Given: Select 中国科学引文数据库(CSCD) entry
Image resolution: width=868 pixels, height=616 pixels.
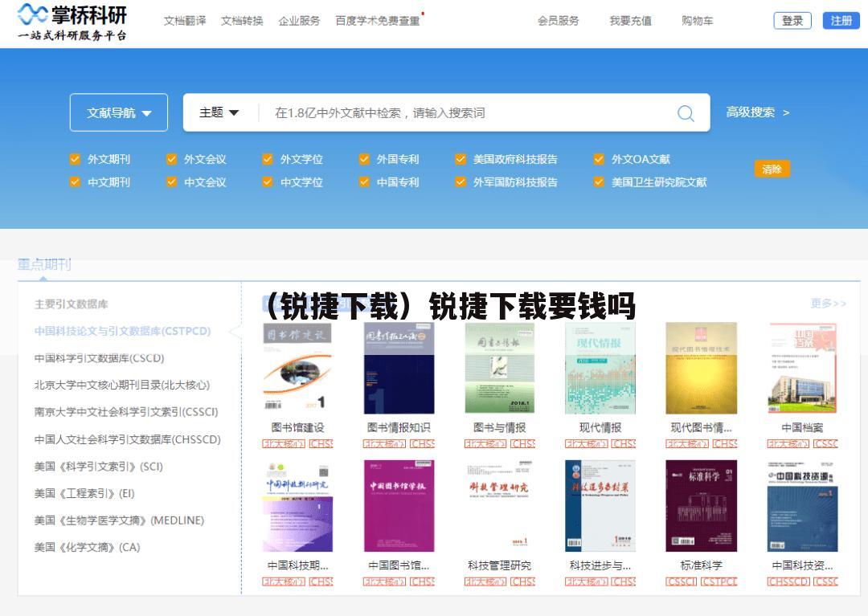Looking at the screenshot, I should click(x=99, y=357).
